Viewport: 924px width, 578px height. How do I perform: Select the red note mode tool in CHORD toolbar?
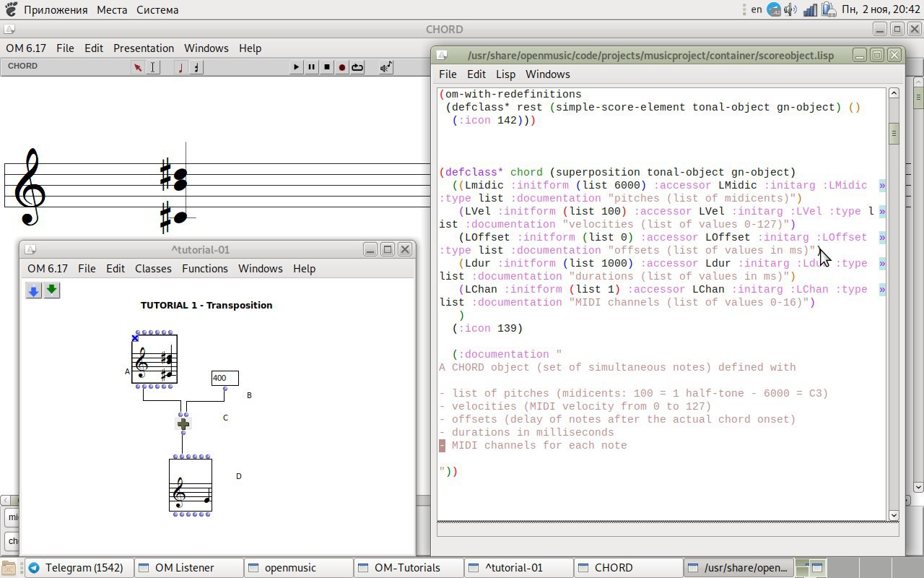(x=181, y=67)
